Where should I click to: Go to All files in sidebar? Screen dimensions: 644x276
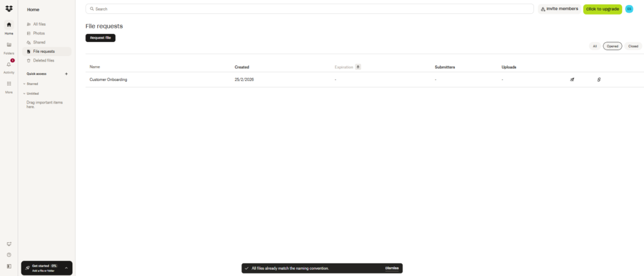coord(39,24)
